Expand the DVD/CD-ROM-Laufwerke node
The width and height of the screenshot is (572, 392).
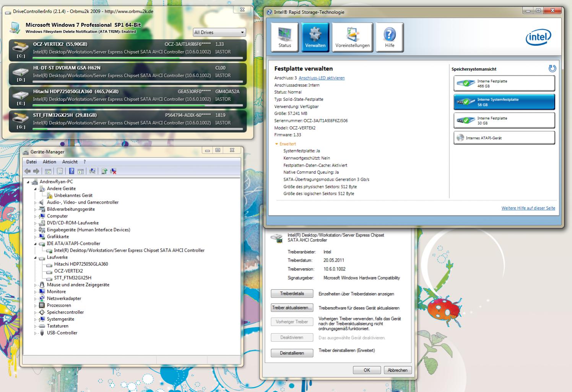[36, 223]
